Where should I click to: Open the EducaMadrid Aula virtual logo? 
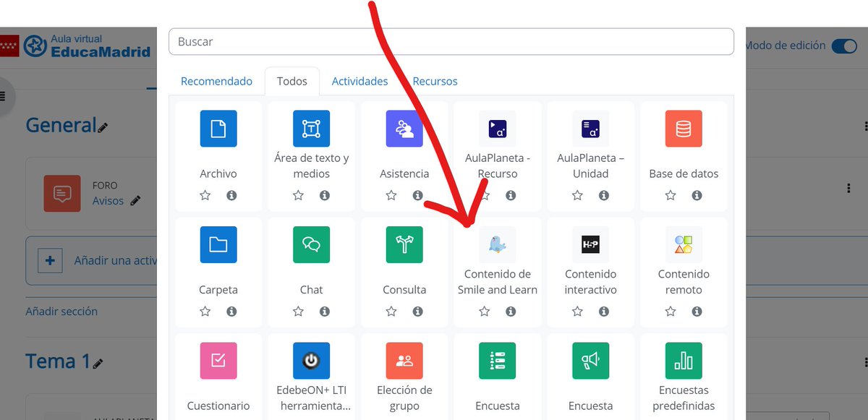pyautogui.click(x=87, y=46)
